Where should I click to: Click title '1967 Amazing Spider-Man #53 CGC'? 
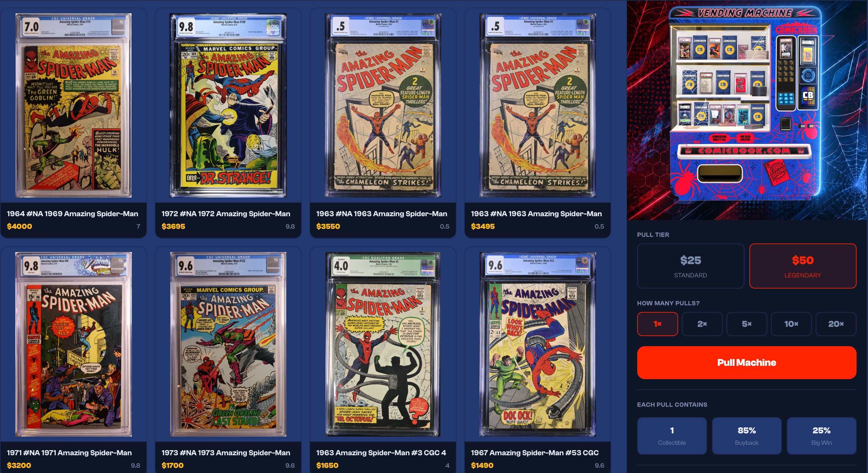(535, 452)
